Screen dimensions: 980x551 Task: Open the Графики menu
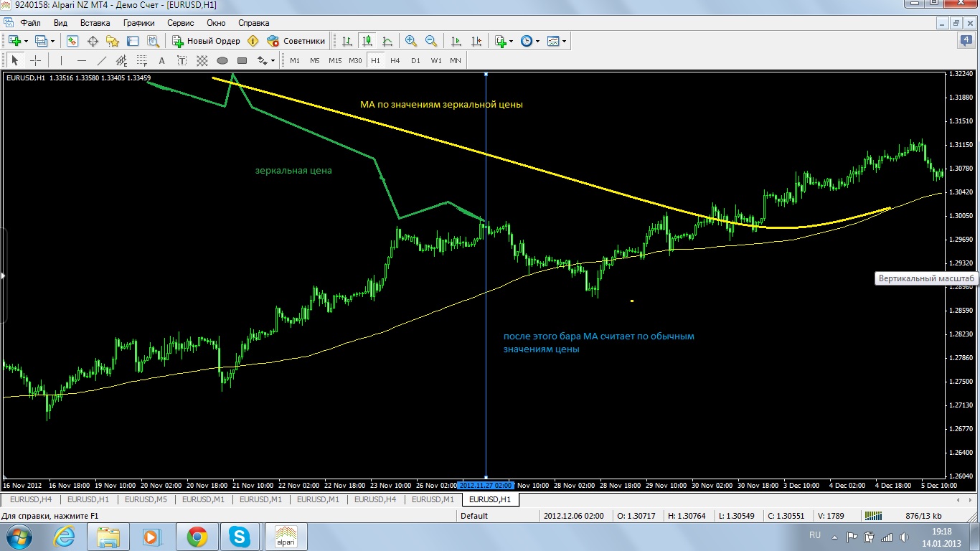click(x=138, y=22)
